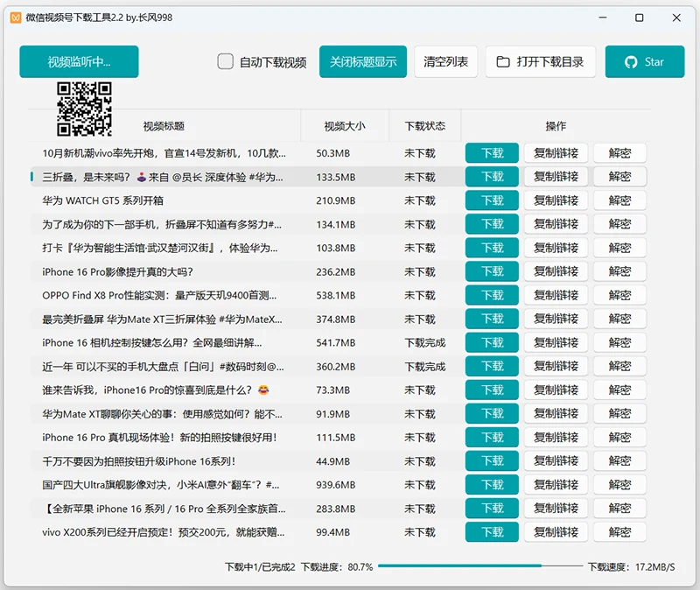The image size is (700, 590).
Task: Download the 华为Mate XT 聊聊 video
Action: [492, 413]
